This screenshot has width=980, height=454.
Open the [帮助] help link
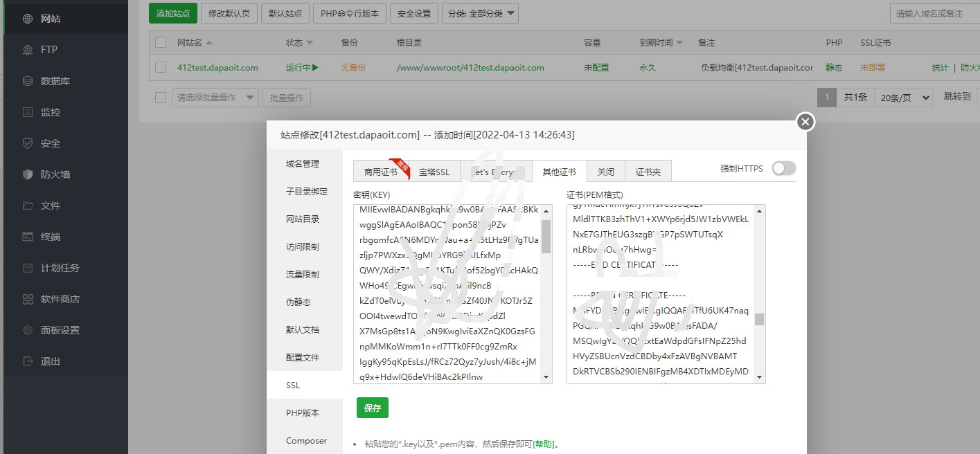(544, 444)
